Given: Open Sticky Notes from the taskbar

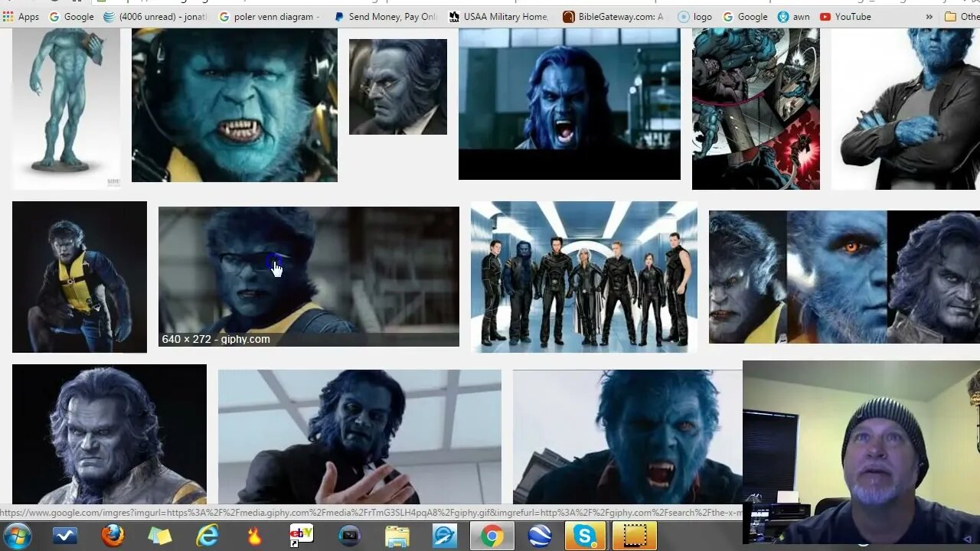Looking at the screenshot, I should point(160,536).
